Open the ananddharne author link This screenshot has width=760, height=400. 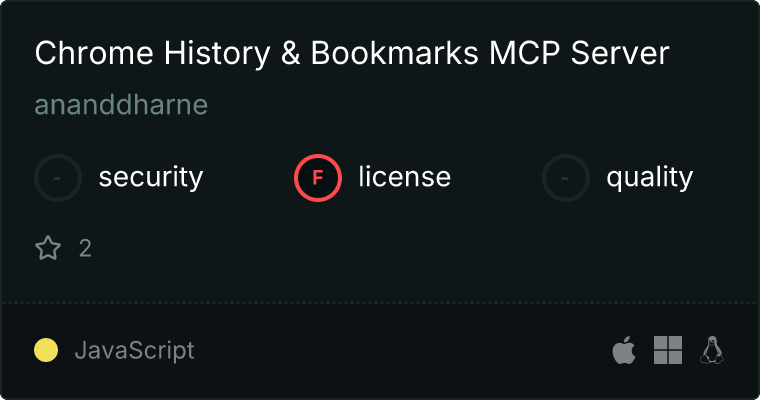click(121, 105)
